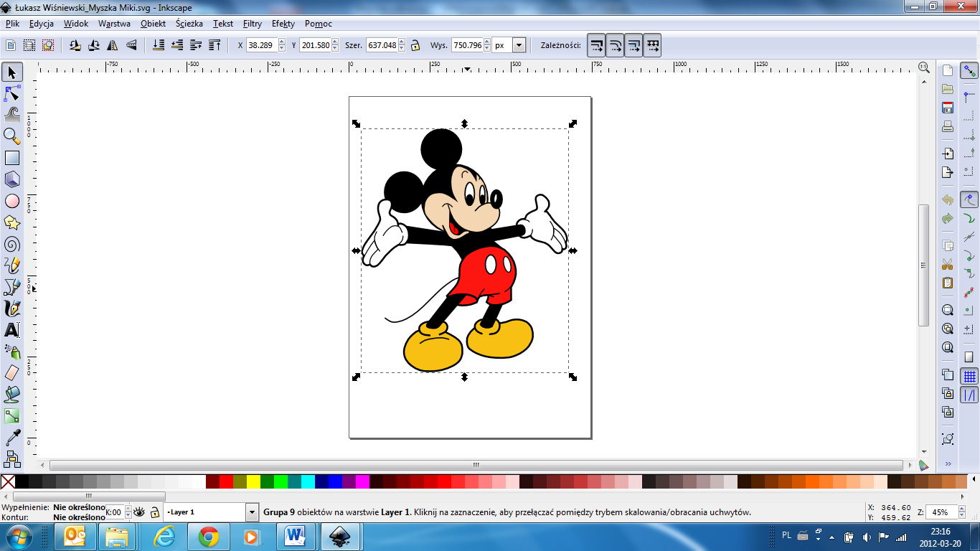Toggle scale stroke width with object
Image resolution: width=980 pixels, height=551 pixels.
click(597, 45)
